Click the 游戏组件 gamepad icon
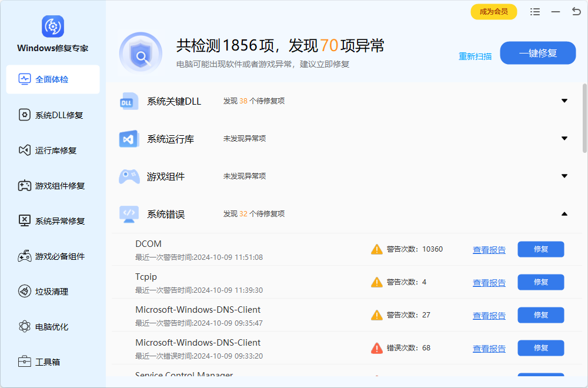588x388 pixels. [x=129, y=176]
